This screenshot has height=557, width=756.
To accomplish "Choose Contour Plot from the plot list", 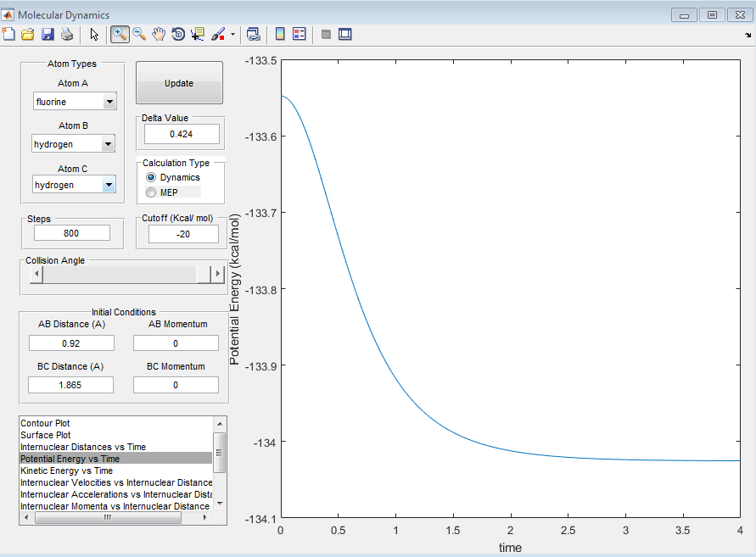I will click(45, 423).
